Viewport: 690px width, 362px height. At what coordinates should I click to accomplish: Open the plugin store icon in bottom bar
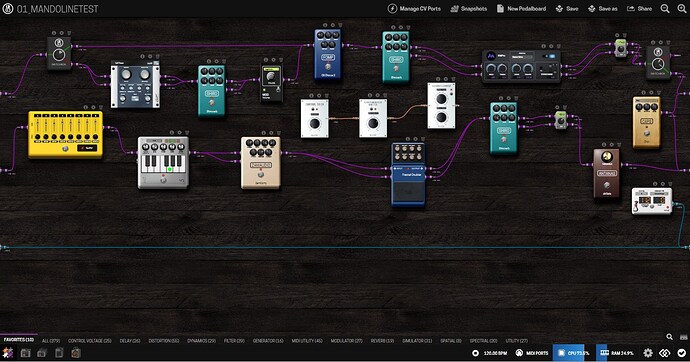tap(76, 353)
